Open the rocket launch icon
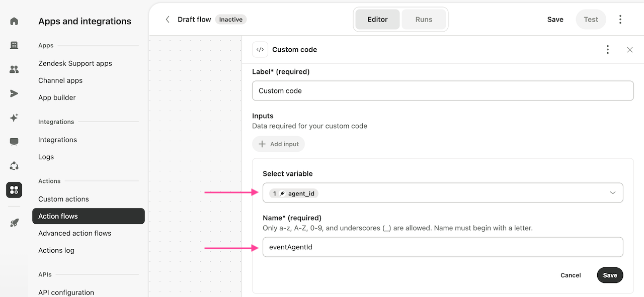Viewport: 644px width, 297px height. coord(14,223)
